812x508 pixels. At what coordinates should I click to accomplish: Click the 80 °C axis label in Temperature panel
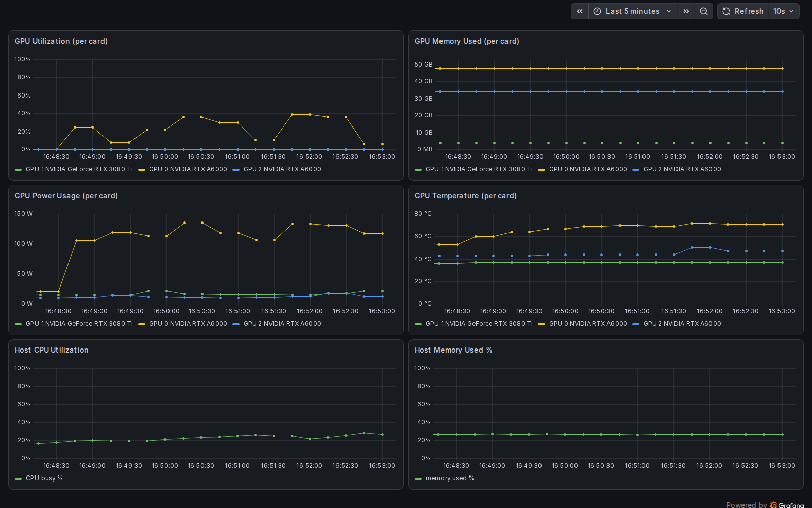pyautogui.click(x=423, y=214)
